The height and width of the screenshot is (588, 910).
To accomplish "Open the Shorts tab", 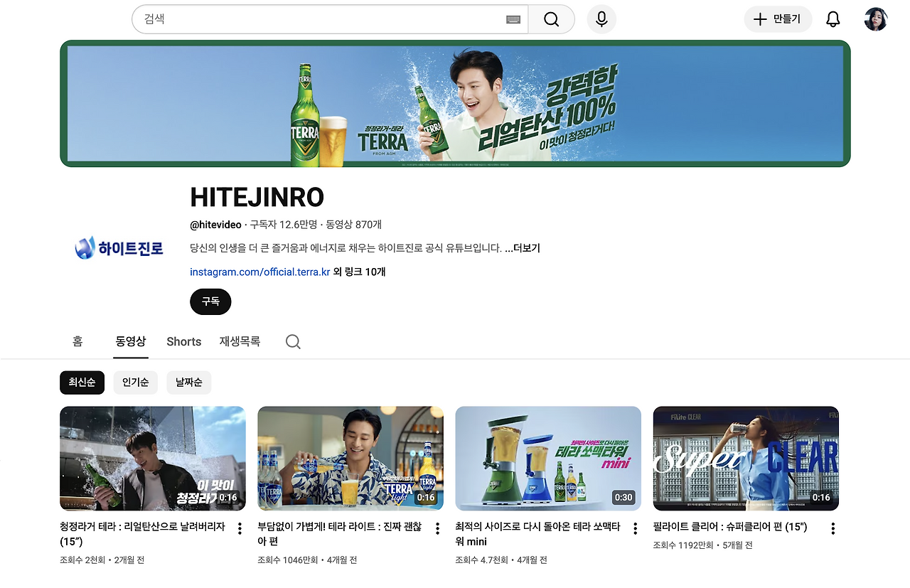I will [184, 341].
